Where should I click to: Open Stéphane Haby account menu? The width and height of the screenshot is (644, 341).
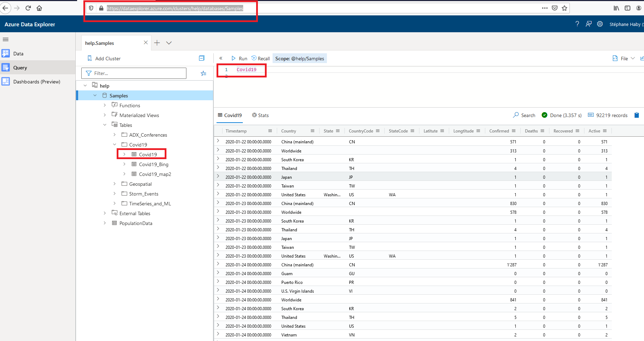[626, 24]
